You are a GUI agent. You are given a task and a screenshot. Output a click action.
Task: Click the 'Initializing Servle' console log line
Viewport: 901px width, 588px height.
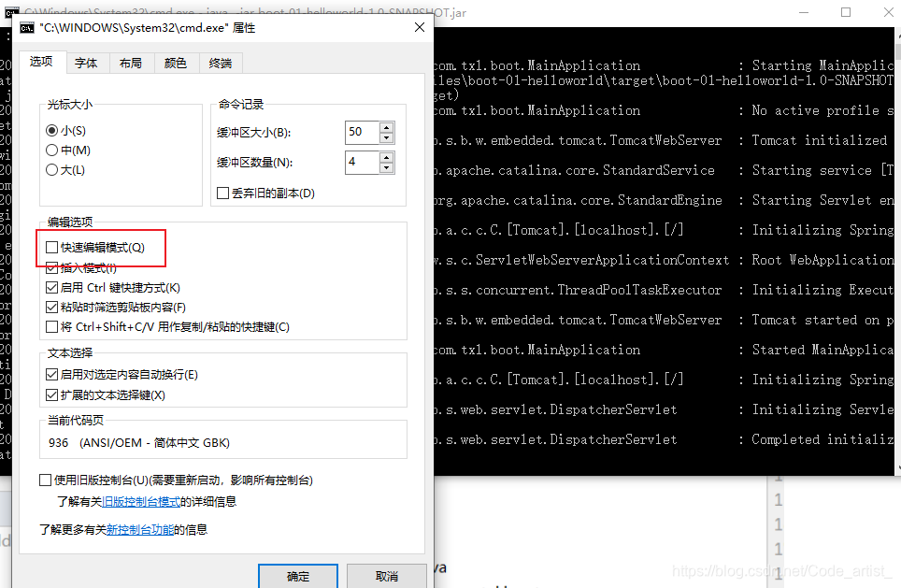822,409
